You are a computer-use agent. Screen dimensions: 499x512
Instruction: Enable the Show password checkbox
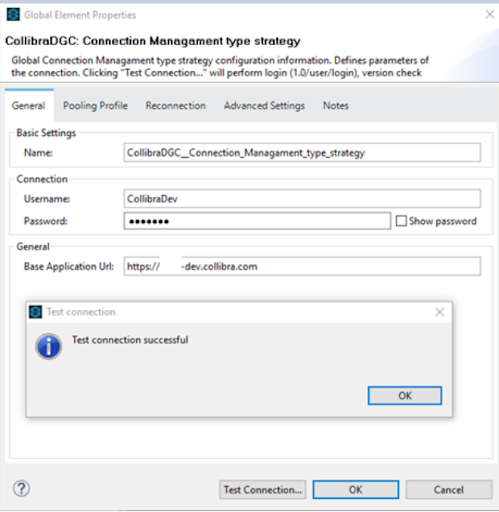401,221
